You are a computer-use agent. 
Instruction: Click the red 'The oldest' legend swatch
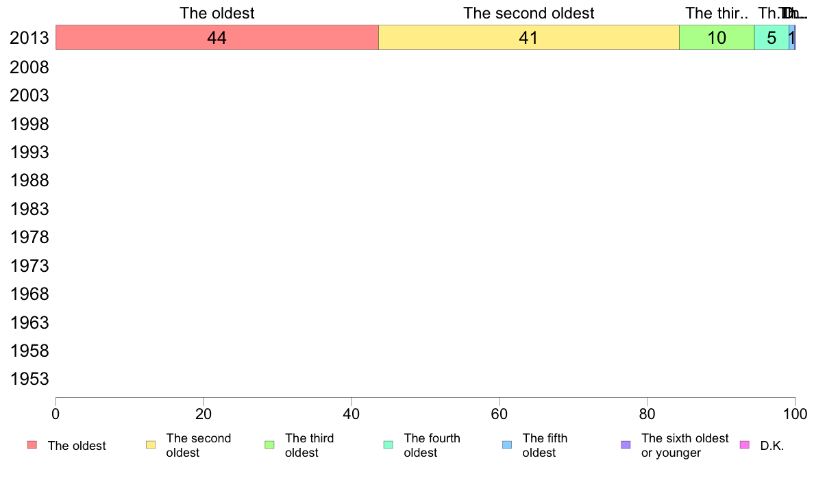coord(32,445)
